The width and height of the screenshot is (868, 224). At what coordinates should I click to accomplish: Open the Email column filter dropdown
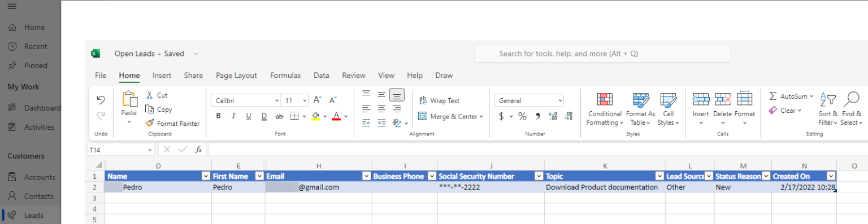[367, 176]
